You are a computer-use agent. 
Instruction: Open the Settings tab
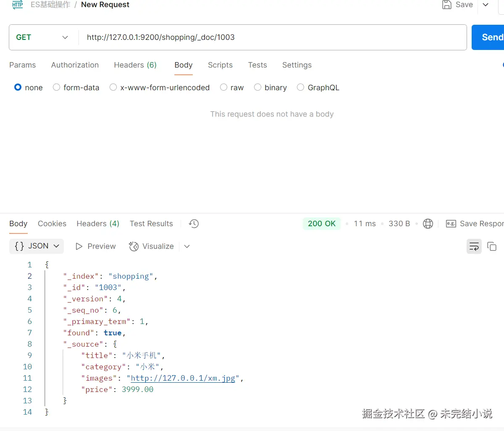297,65
